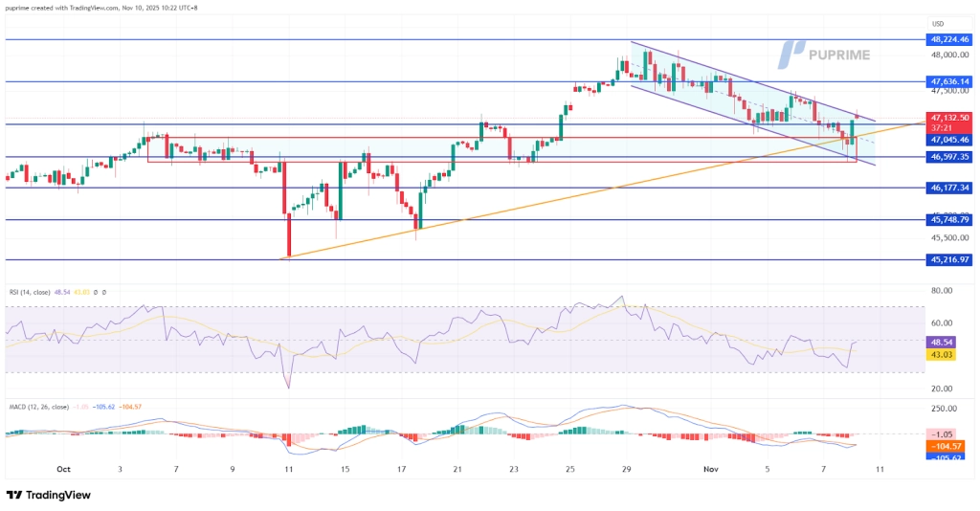Click the yellow RSI average 43.03 tag
The image size is (980, 511).
click(943, 355)
